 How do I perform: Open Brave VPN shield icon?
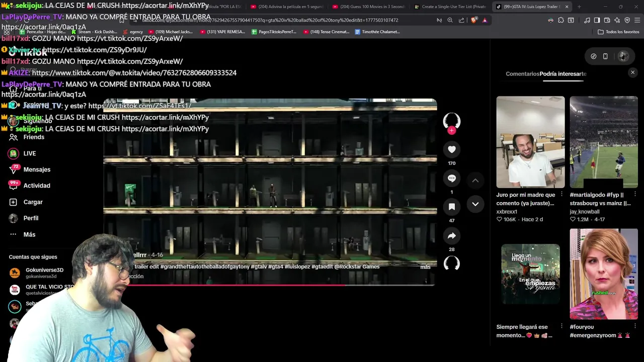627,20
